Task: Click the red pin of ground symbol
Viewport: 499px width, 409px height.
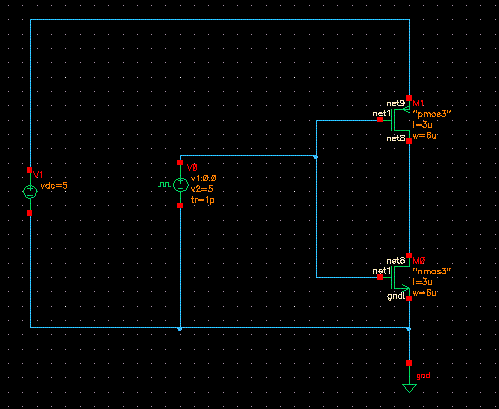Action: pos(409,363)
